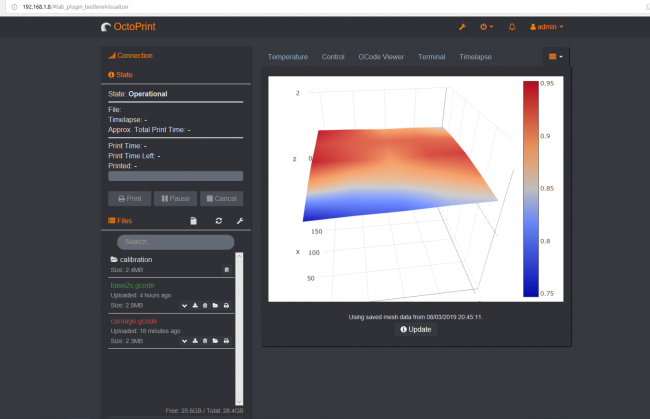650x419 pixels.
Task: Create new file via Files page icon
Action: point(194,220)
